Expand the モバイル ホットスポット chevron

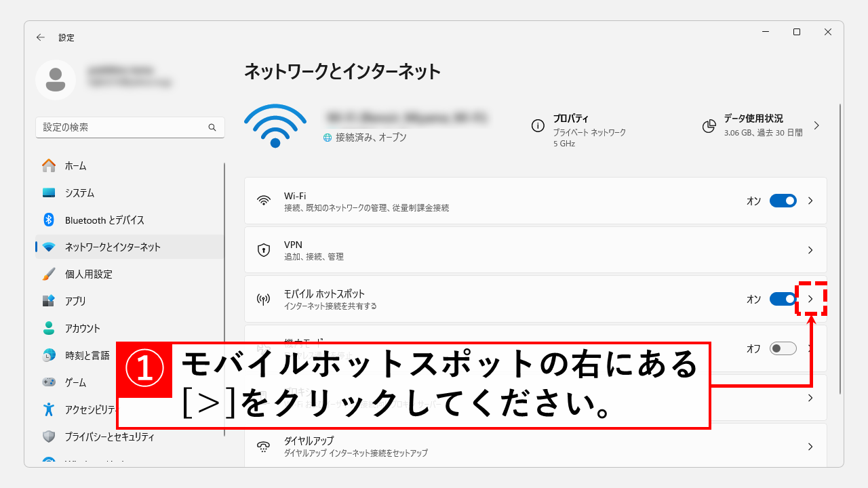810,299
